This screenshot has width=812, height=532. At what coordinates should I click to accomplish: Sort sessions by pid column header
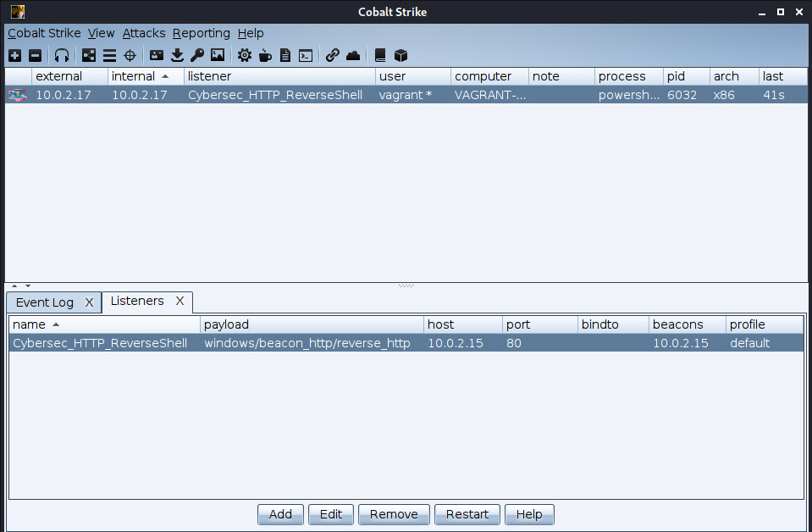686,76
